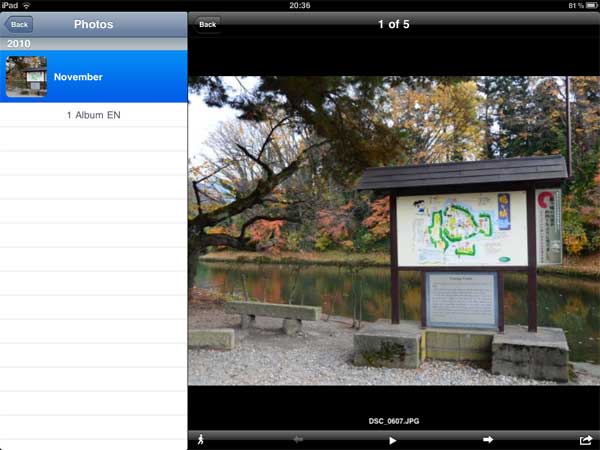
Task: Advance to next photo with right arrow
Action: click(488, 439)
